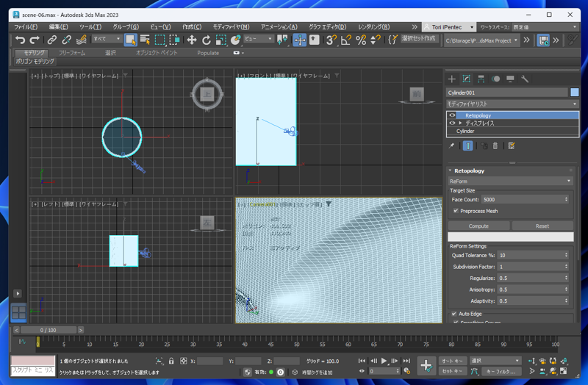Screen dimensions: 588x385
Task: Click the Pin Stack icon
Action: coord(452,145)
